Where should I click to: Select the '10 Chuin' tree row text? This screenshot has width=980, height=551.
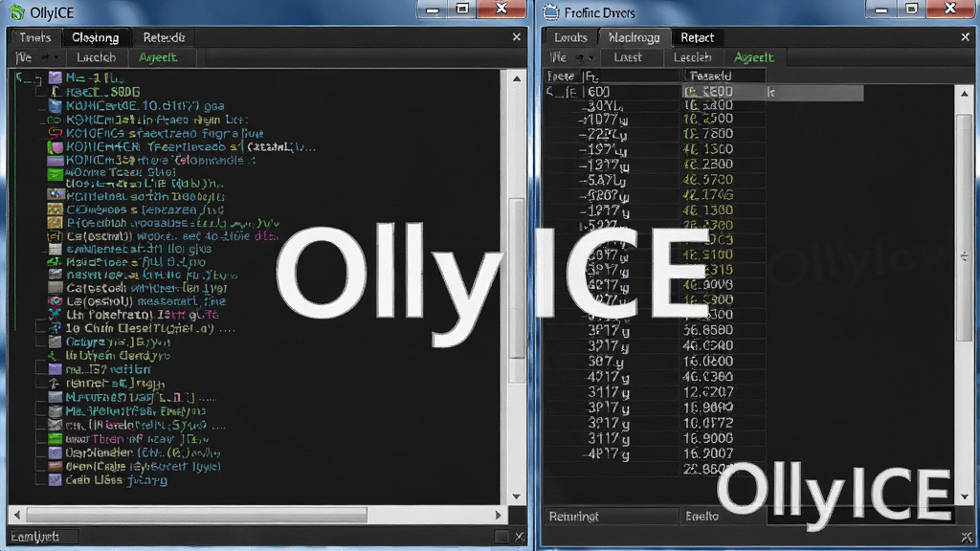[150, 328]
